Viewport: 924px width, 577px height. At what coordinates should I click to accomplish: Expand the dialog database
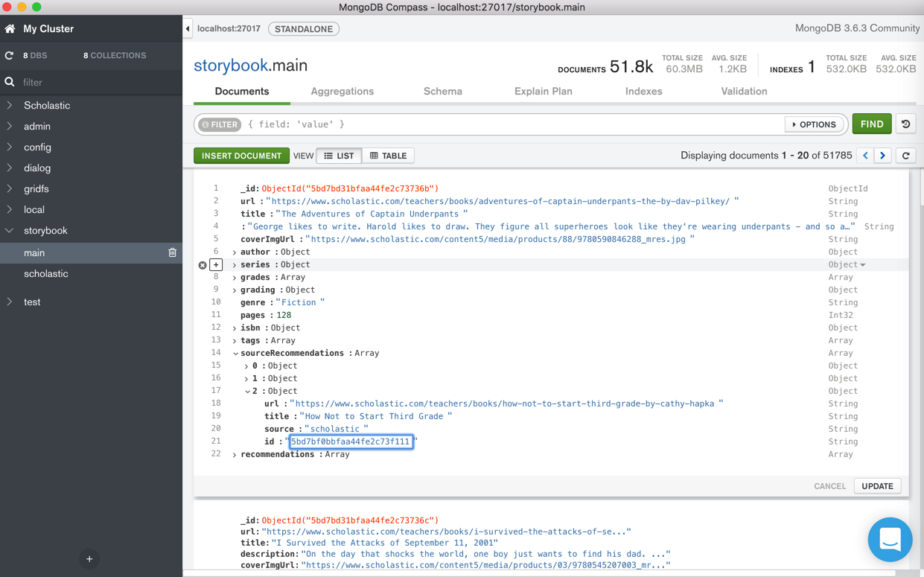pos(10,168)
